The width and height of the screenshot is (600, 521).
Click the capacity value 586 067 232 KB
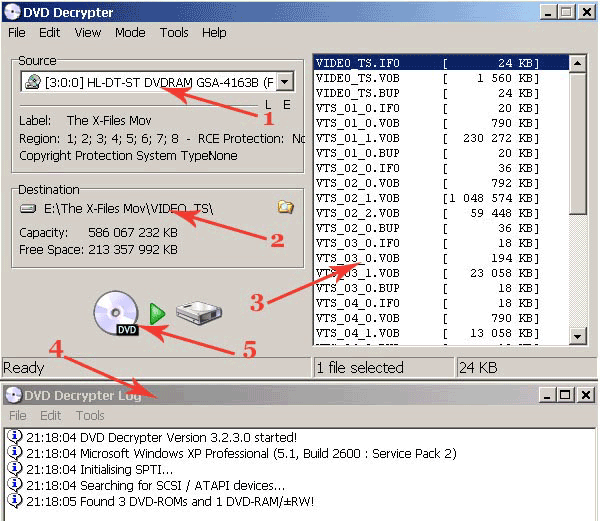(133, 233)
